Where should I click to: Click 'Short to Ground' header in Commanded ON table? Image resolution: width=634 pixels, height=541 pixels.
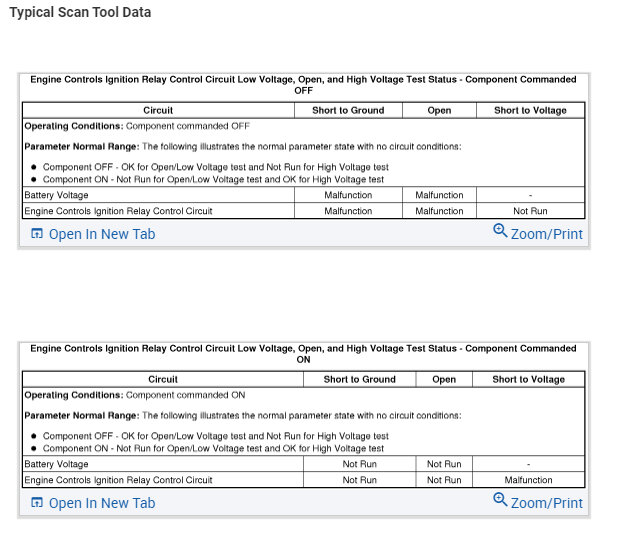(359, 379)
